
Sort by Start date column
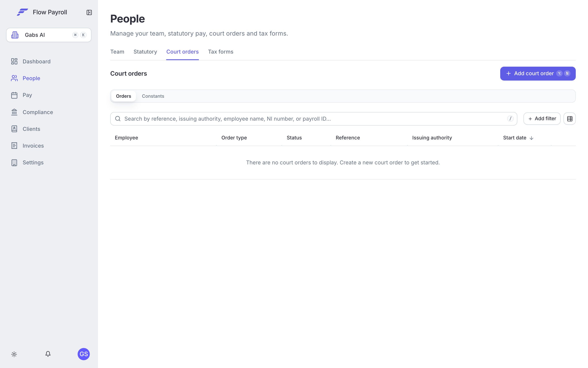point(518,138)
